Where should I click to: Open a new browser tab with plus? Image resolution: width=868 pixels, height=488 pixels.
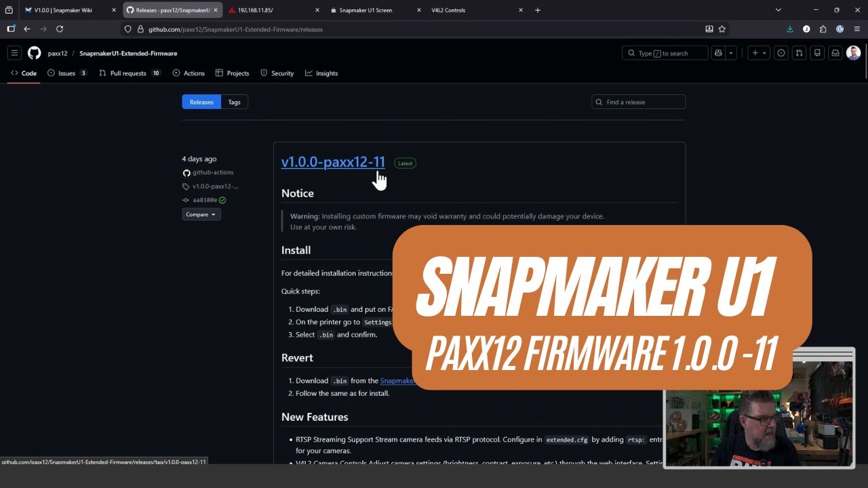coord(538,10)
